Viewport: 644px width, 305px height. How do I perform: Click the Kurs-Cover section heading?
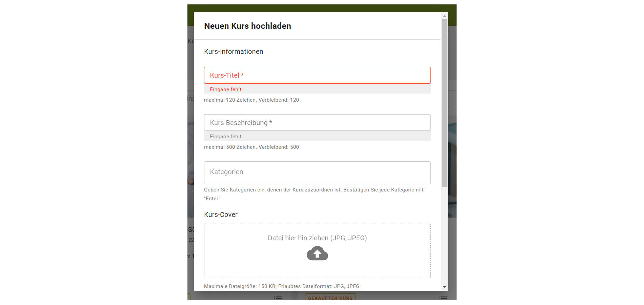tap(221, 215)
